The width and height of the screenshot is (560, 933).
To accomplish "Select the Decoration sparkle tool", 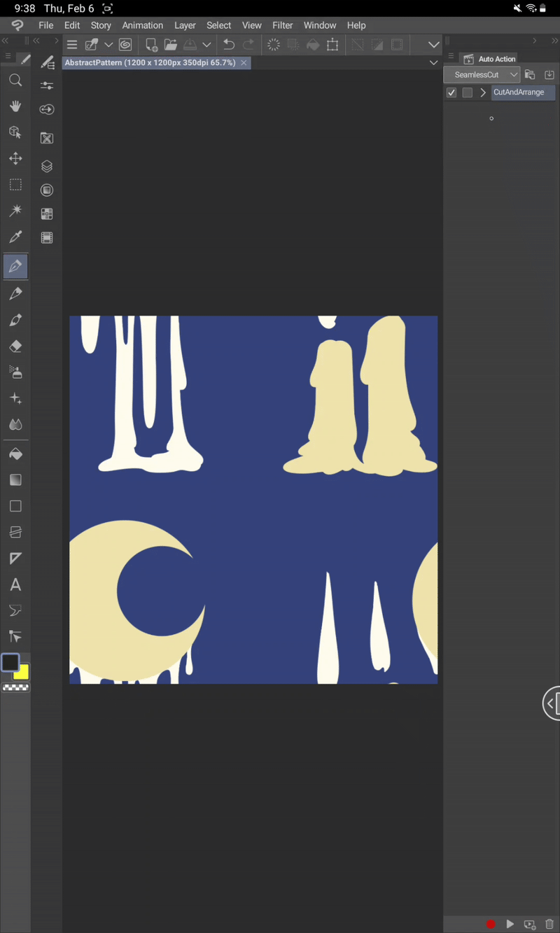I will point(15,398).
